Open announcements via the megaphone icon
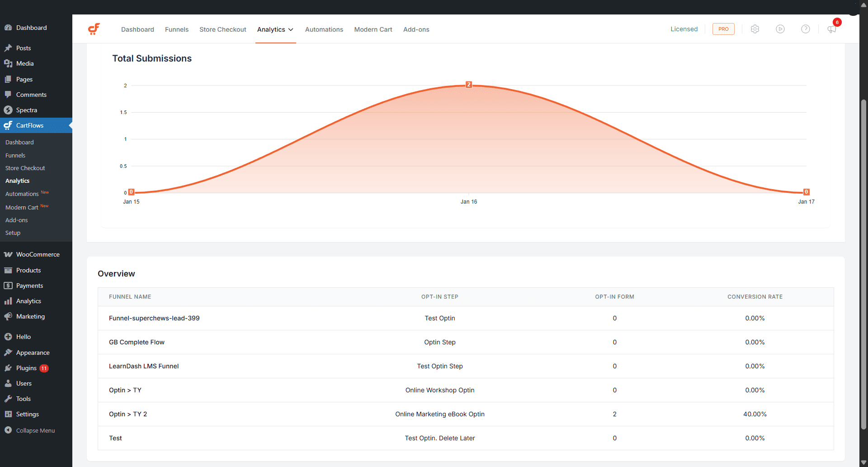 coord(832,30)
